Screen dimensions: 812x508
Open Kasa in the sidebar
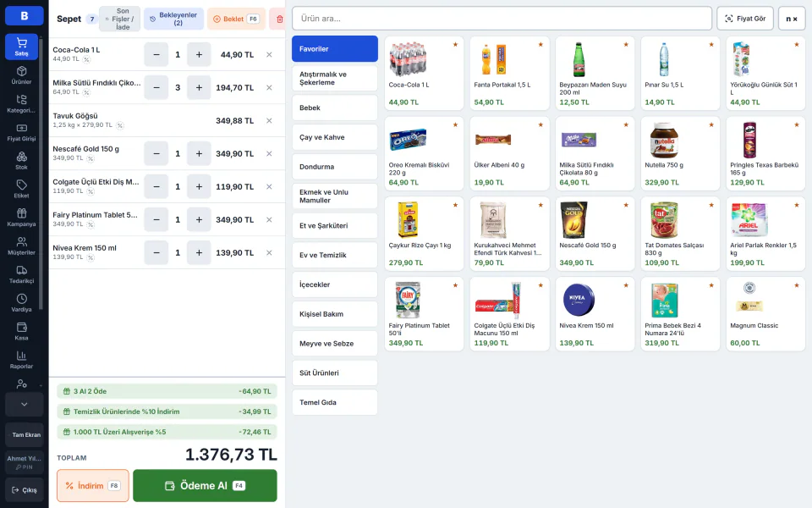pos(21,331)
